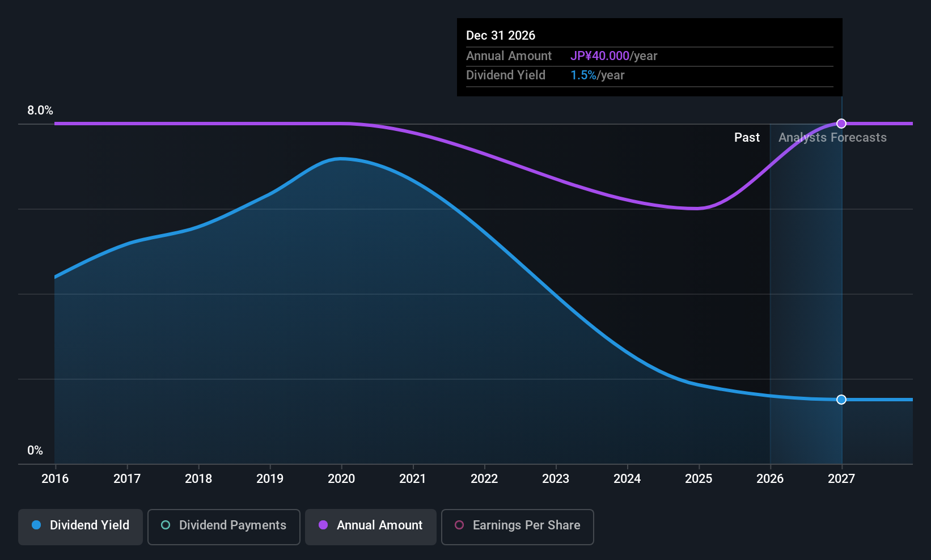Select the purple data point marker at 2027
This screenshot has height=560, width=931.
(841, 124)
